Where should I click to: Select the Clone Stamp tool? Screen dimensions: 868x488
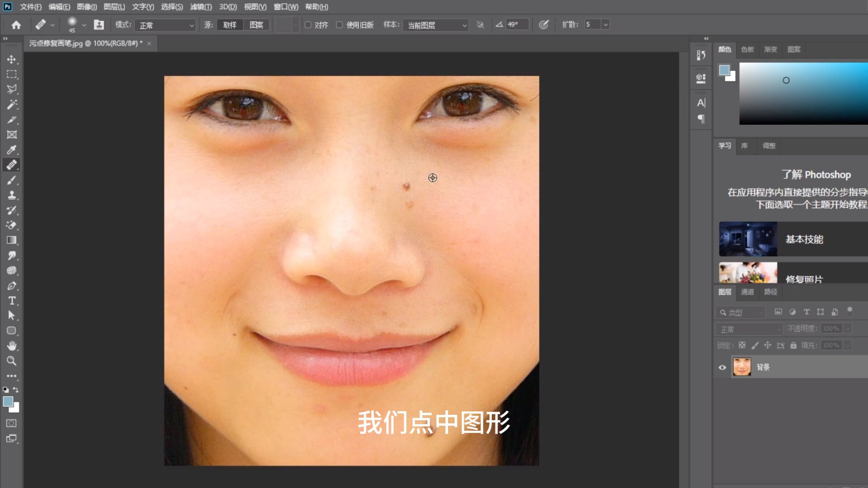click(x=11, y=195)
